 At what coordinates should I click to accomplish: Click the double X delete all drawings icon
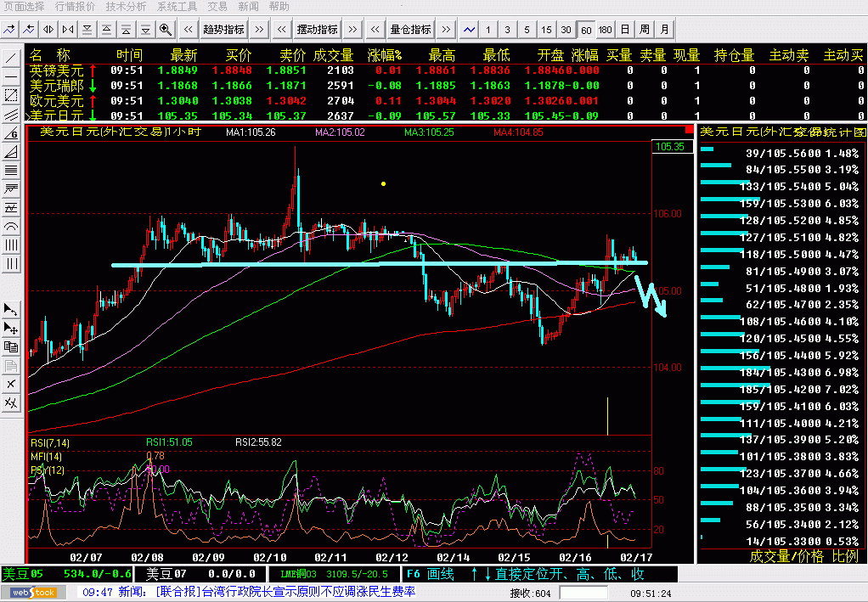click(x=10, y=402)
